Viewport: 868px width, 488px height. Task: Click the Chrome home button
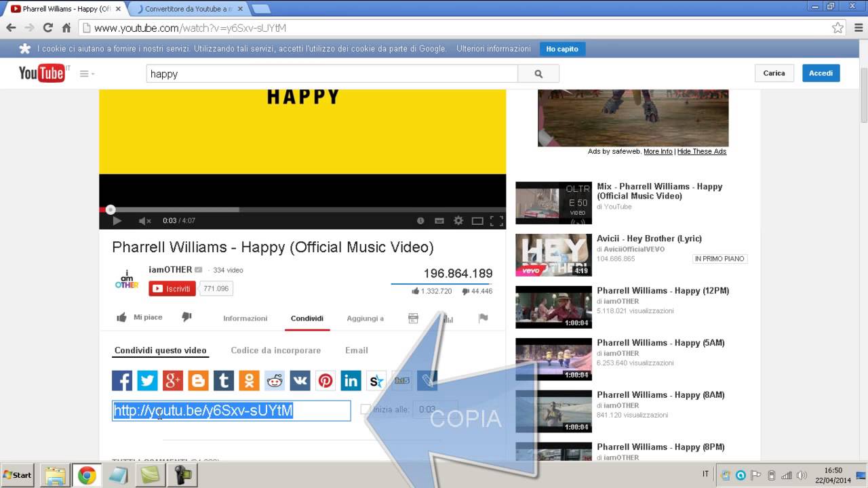(x=66, y=28)
